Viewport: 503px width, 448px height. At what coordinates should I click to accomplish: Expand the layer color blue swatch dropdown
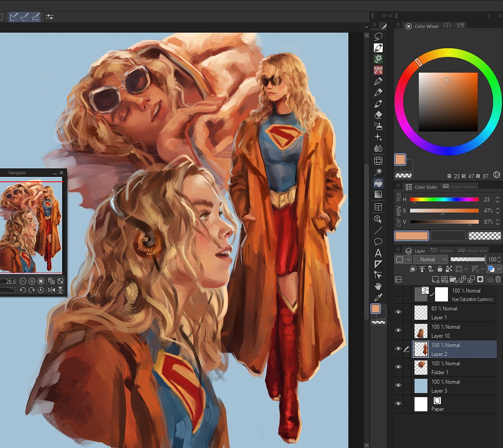point(499,269)
